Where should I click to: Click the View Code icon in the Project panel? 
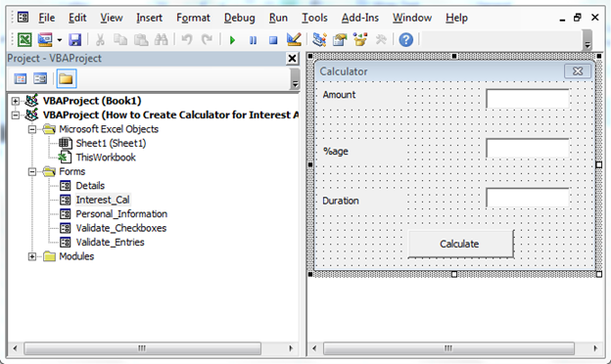click(x=21, y=78)
